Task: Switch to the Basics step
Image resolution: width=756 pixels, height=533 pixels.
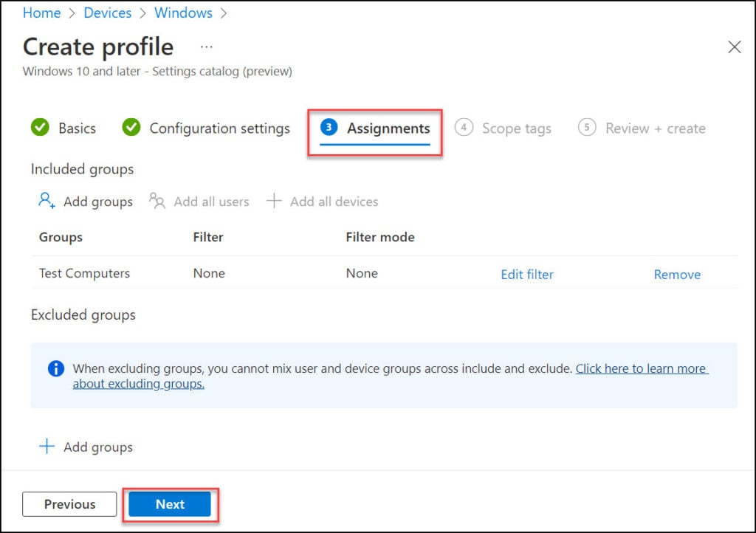Action: click(x=77, y=128)
